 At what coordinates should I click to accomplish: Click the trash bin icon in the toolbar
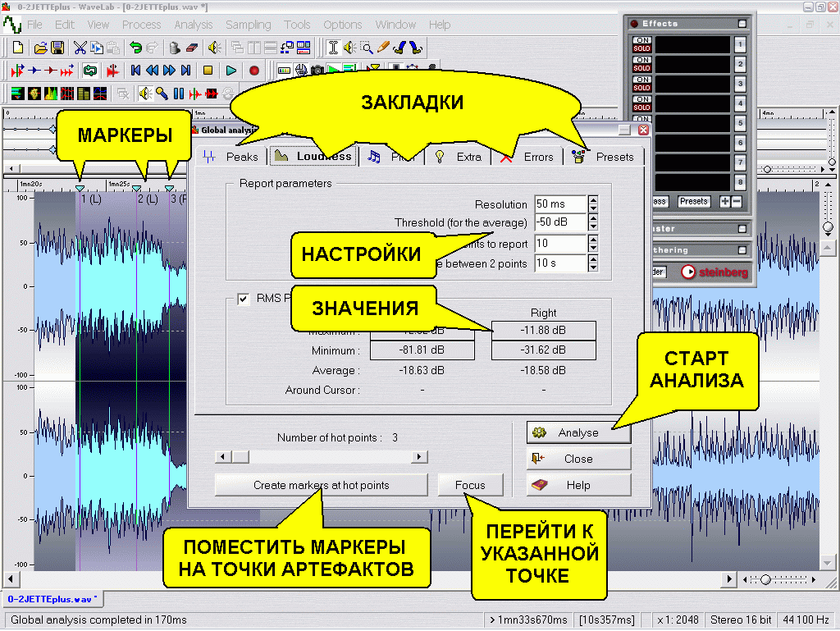click(175, 48)
